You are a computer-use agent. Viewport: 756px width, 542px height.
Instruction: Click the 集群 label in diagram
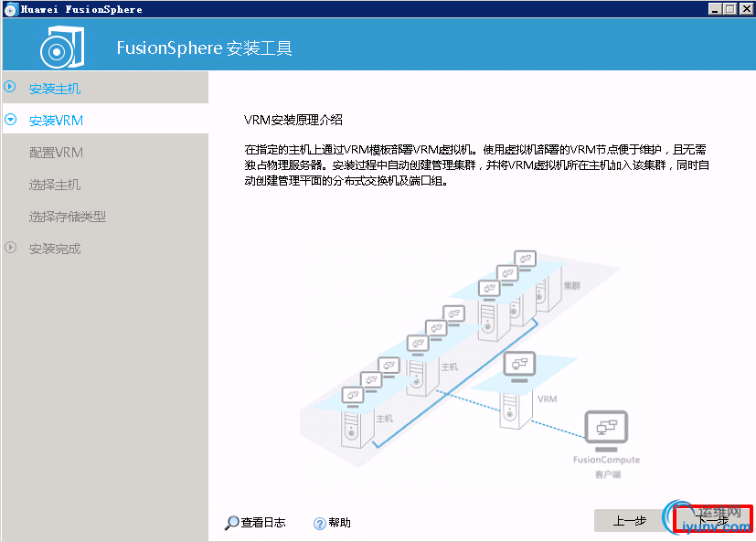pos(572,286)
